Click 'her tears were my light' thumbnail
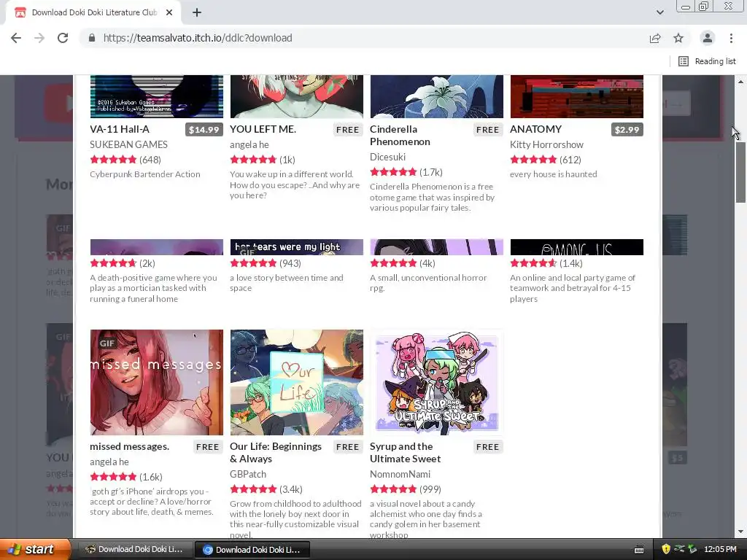Image resolution: width=747 pixels, height=560 pixels. (x=296, y=247)
